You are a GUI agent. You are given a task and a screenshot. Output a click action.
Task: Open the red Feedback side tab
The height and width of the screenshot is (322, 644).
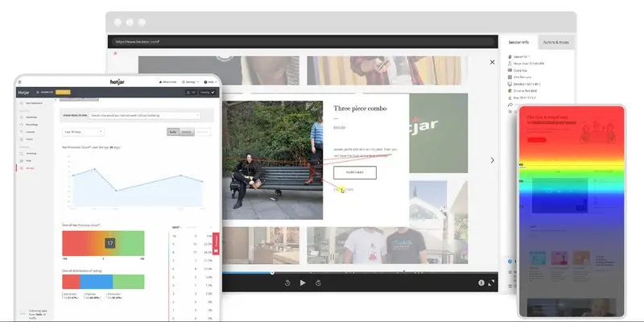click(x=216, y=244)
